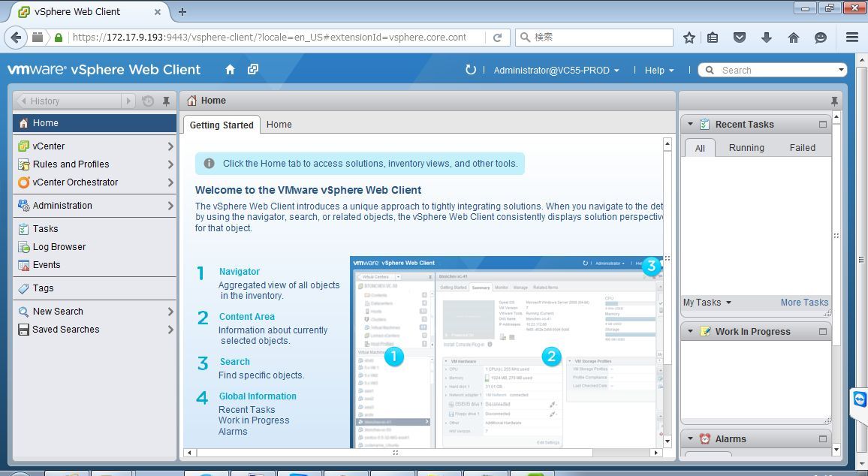This screenshot has height=476, width=868.
Task: Click the Saved Searches disk icon
Action: click(23, 330)
